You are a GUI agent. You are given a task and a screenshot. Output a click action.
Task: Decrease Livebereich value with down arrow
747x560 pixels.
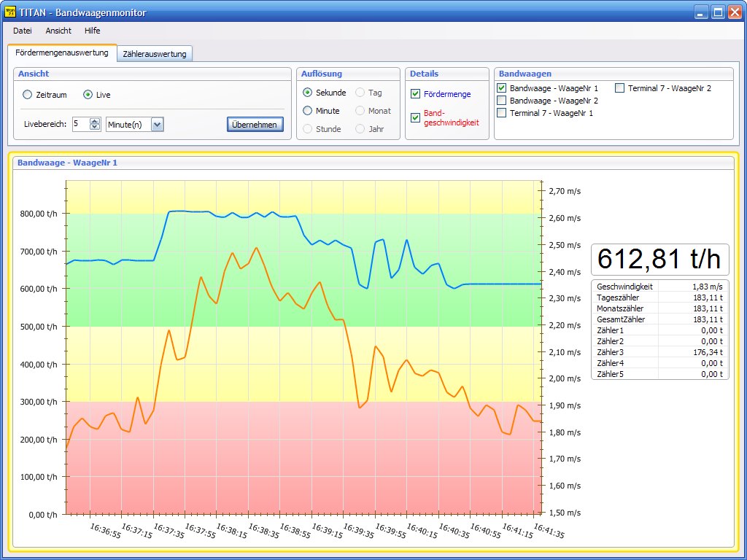(95, 128)
